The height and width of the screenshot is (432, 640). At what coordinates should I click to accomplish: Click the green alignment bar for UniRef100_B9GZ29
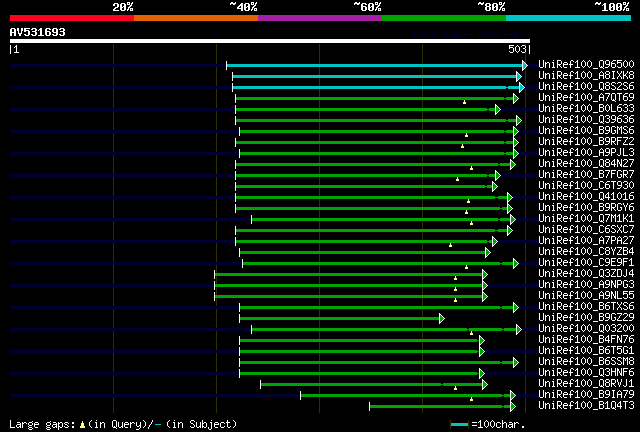pyautogui.click(x=339, y=318)
